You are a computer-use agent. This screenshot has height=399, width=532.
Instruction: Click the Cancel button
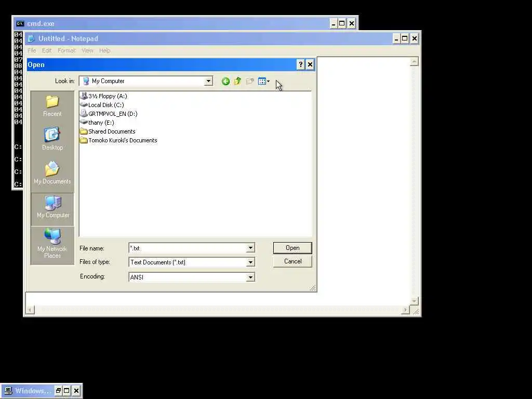click(292, 261)
